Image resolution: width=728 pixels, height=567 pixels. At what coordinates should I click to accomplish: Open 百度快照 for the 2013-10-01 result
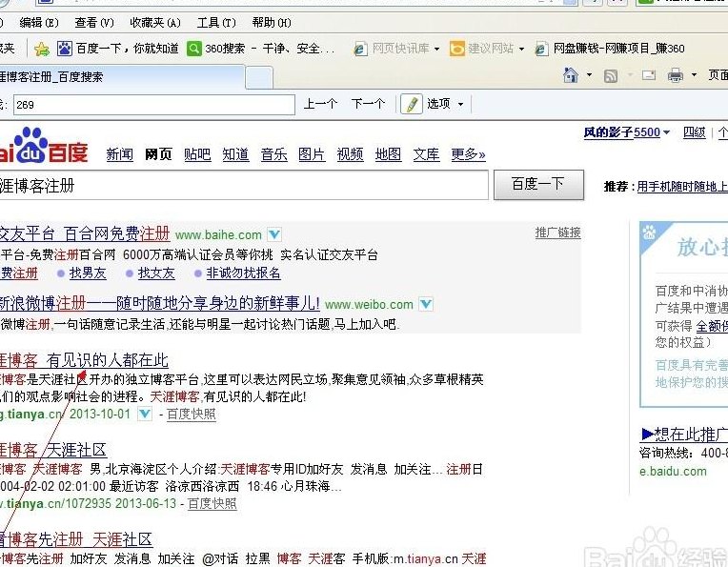click(192, 415)
